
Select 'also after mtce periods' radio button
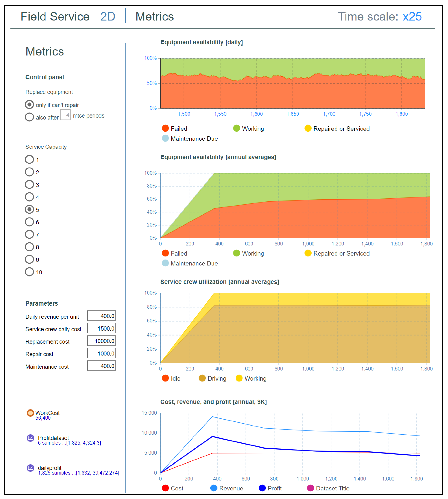click(29, 117)
